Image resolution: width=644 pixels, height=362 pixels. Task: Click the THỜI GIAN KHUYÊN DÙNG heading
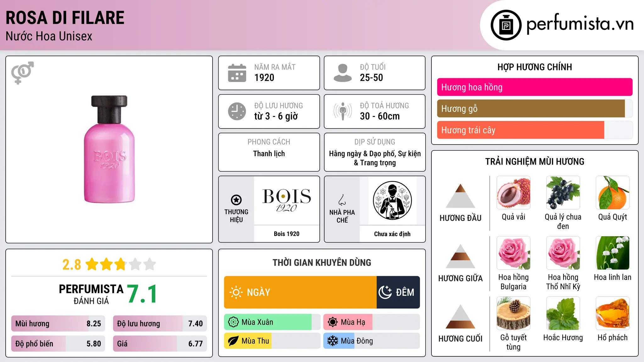point(322,262)
